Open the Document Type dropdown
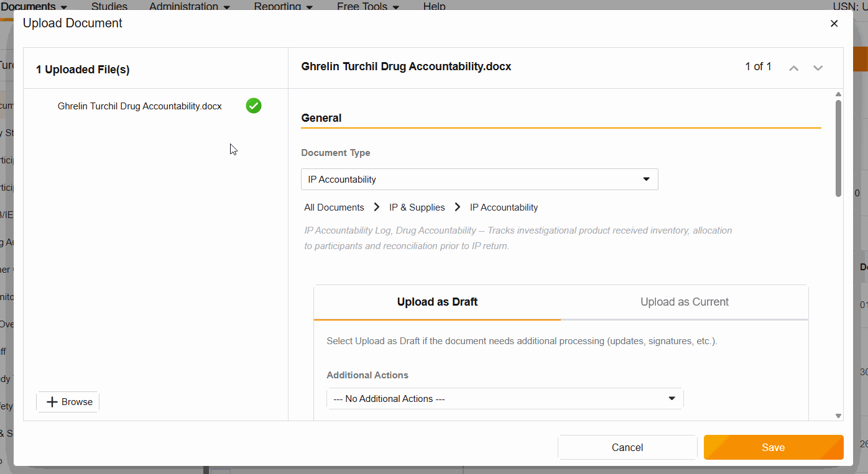The image size is (868, 474). [479, 180]
